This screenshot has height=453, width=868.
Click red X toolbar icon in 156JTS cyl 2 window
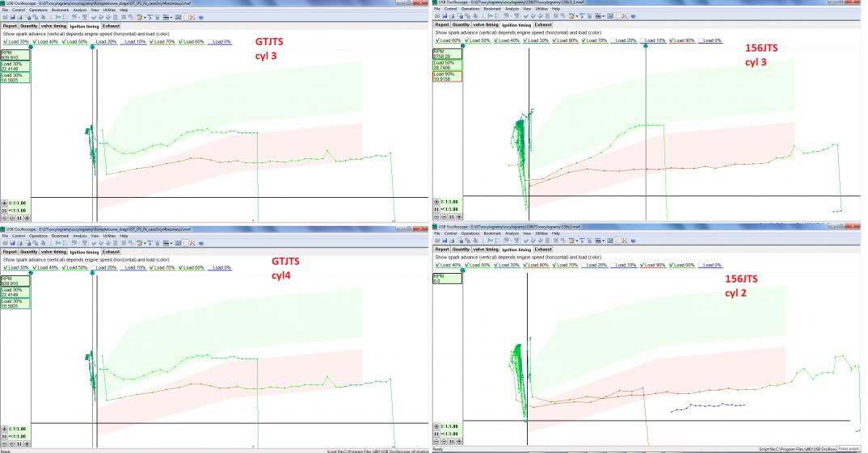(x=625, y=241)
